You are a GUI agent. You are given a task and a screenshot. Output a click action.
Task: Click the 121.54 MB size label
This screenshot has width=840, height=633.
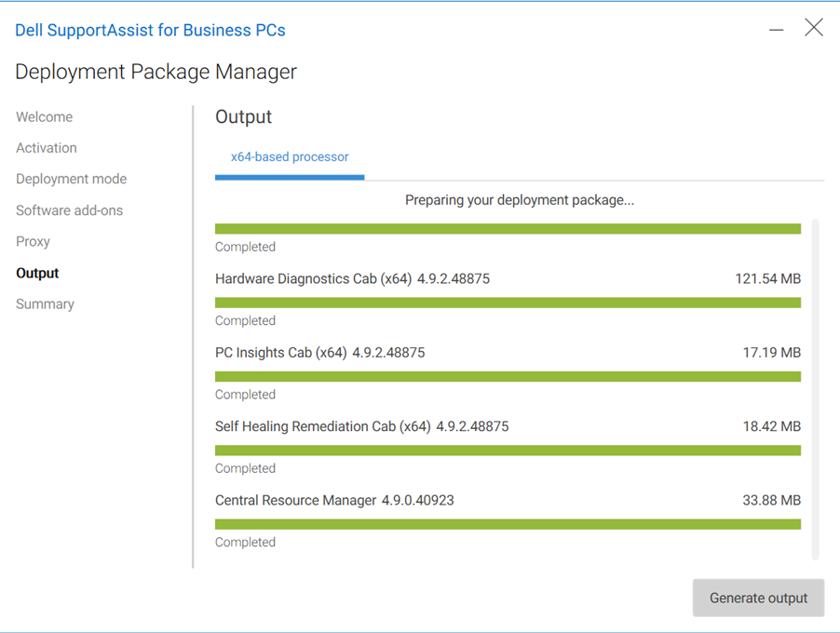pos(771,278)
